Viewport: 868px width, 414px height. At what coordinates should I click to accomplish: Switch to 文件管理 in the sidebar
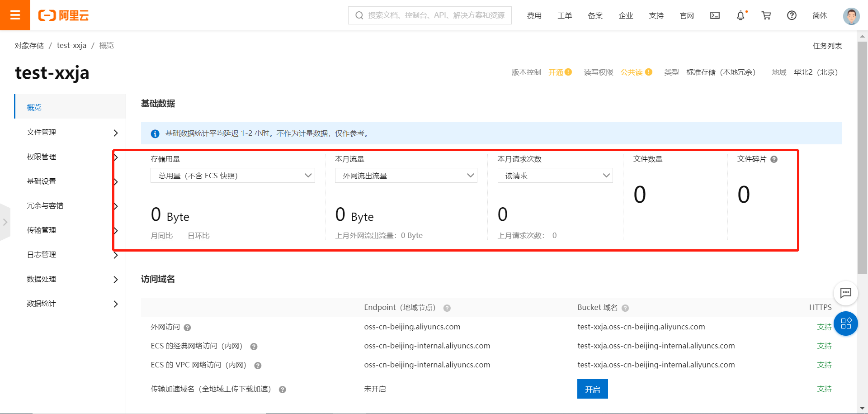(x=41, y=132)
